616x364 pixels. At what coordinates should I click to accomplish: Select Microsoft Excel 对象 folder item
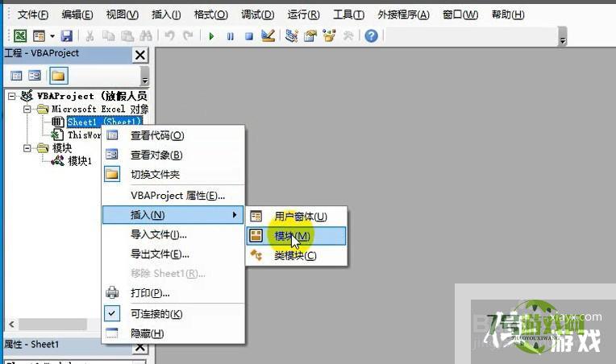click(x=100, y=109)
